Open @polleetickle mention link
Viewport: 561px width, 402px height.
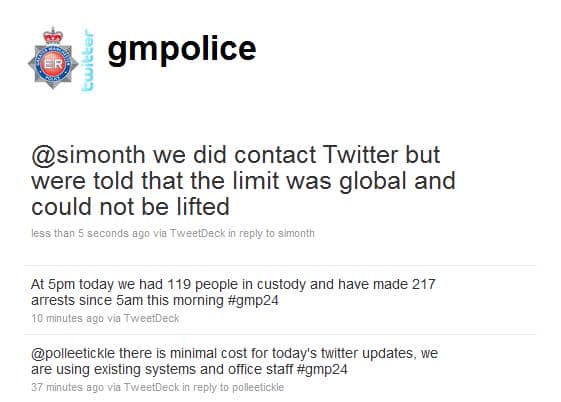click(73, 353)
